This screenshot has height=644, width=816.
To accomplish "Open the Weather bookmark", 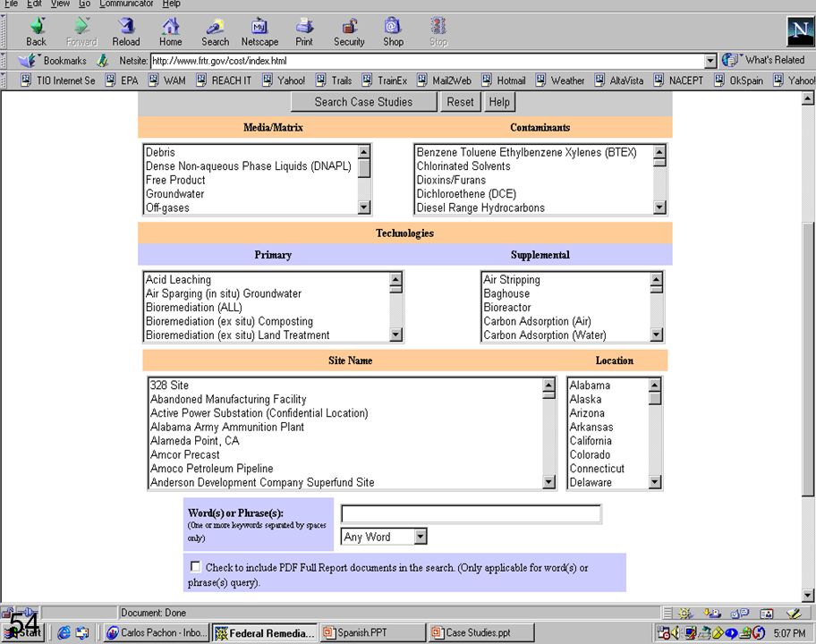I will [560, 80].
